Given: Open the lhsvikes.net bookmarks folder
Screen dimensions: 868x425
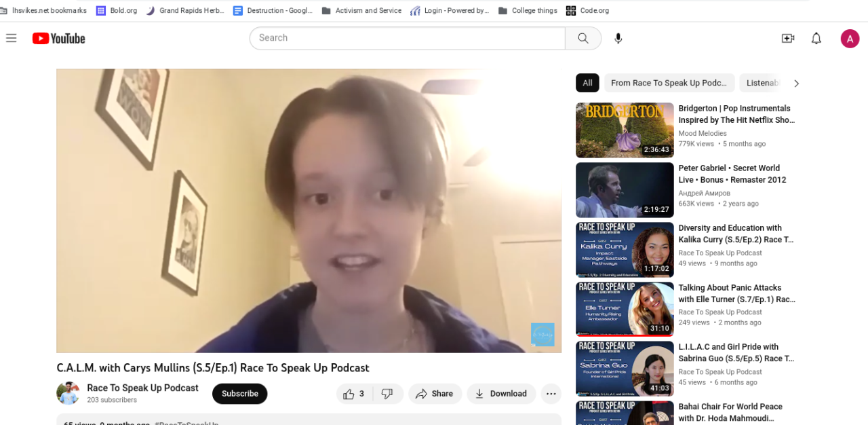Looking at the screenshot, I should 43,10.
